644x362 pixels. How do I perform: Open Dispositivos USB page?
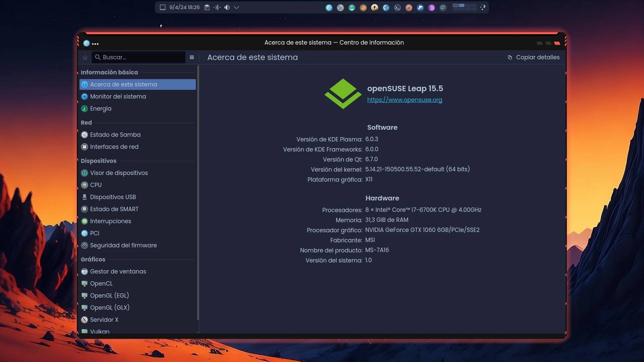coord(113,197)
